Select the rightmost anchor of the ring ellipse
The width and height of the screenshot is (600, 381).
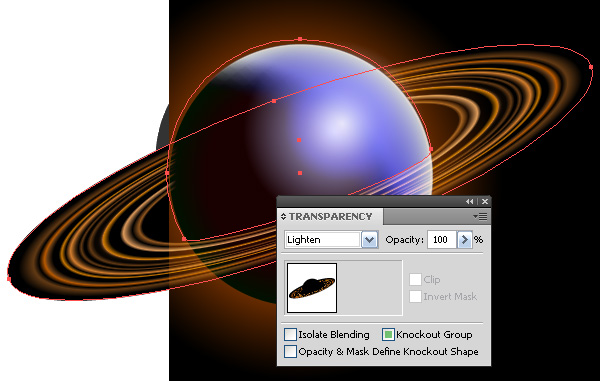[591, 67]
